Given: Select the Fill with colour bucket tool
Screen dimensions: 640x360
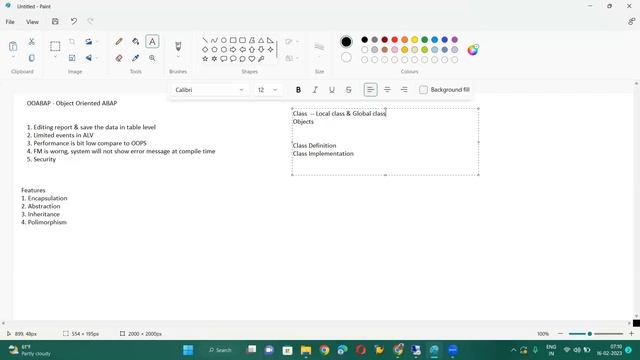Looking at the screenshot, I should coord(136,42).
